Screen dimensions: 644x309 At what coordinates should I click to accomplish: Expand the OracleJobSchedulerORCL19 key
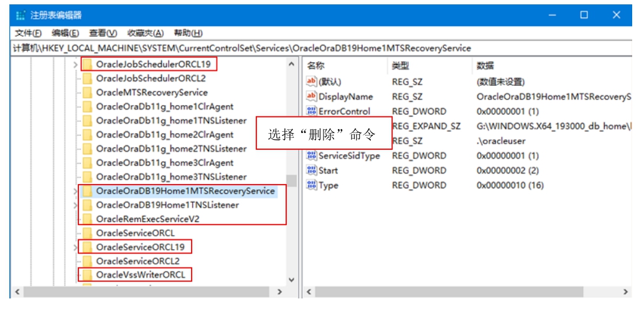75,64
